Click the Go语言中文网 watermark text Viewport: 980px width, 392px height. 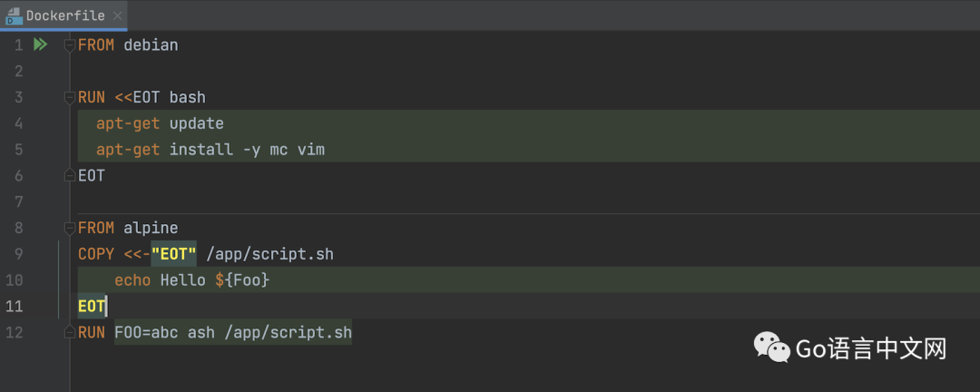tap(869, 348)
